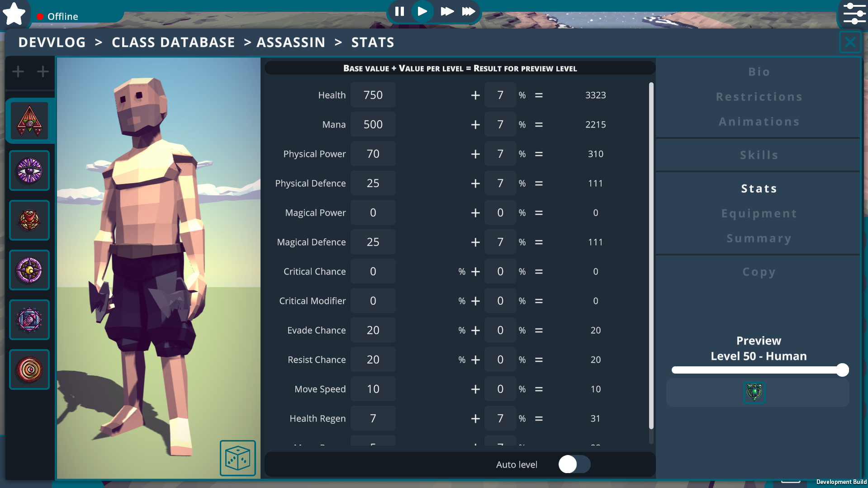Open the settings sliders icon
This screenshot has height=488, width=868.
854,14
